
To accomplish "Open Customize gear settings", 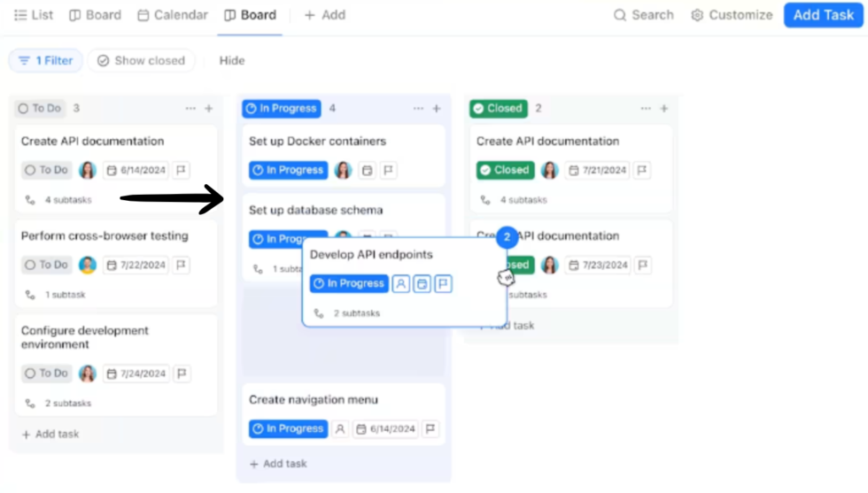I will click(x=697, y=15).
